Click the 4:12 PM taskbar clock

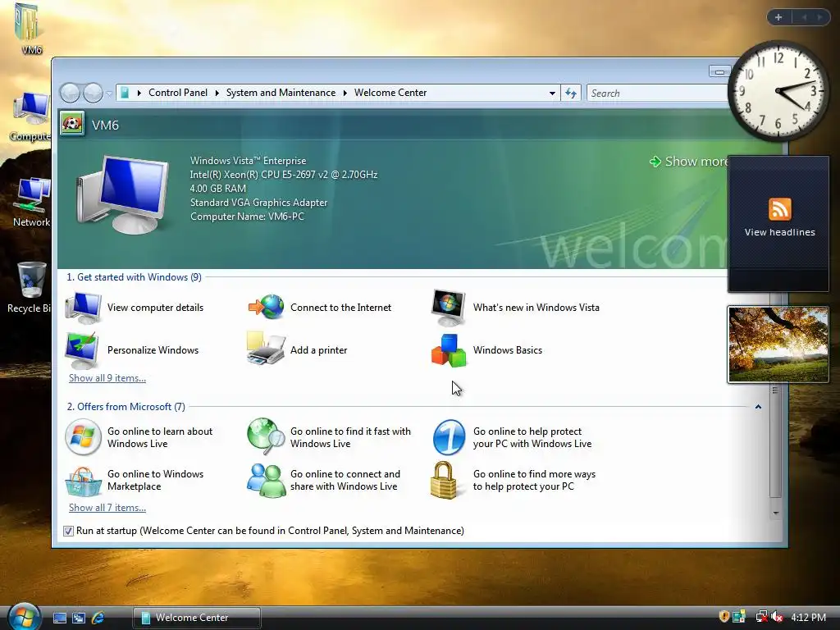[x=808, y=617]
